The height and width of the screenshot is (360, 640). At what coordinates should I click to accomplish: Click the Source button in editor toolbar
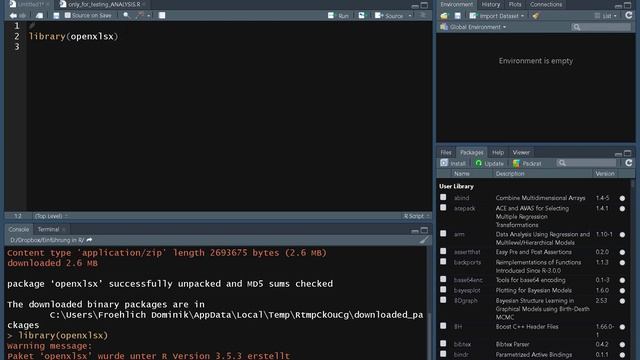click(389, 16)
